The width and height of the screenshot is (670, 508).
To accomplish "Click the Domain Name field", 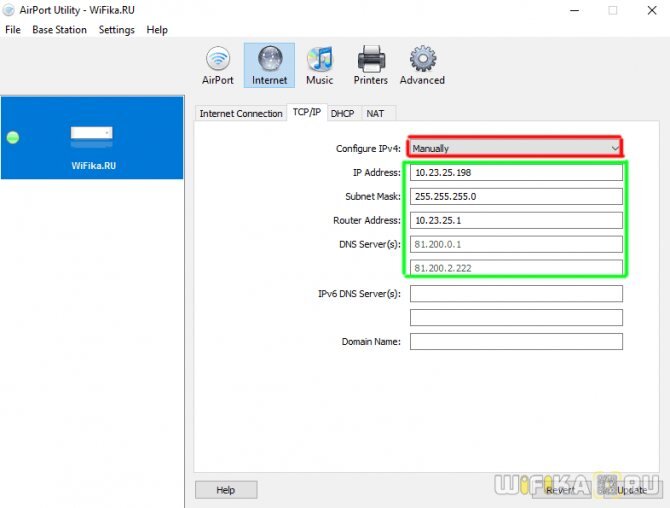I will (x=516, y=342).
